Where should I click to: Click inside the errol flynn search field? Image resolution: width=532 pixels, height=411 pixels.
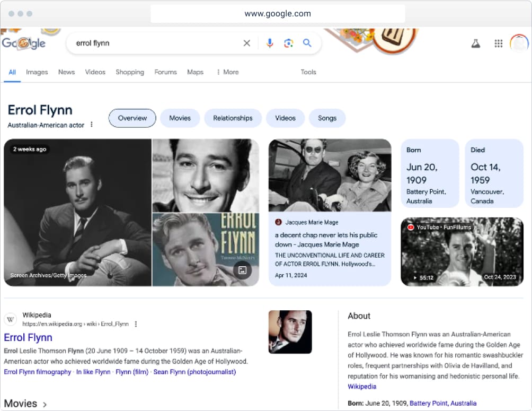[x=154, y=43]
